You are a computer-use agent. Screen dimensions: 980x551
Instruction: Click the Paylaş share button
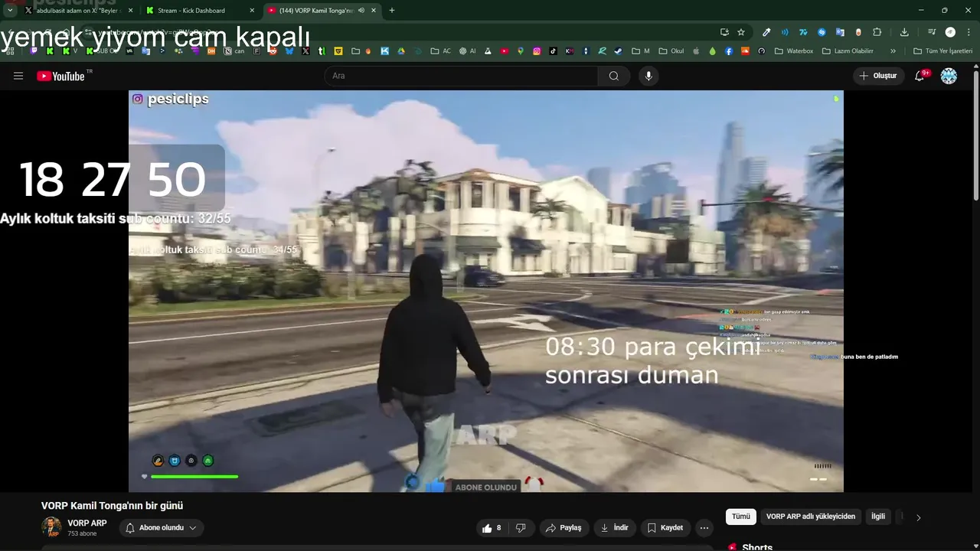563,528
